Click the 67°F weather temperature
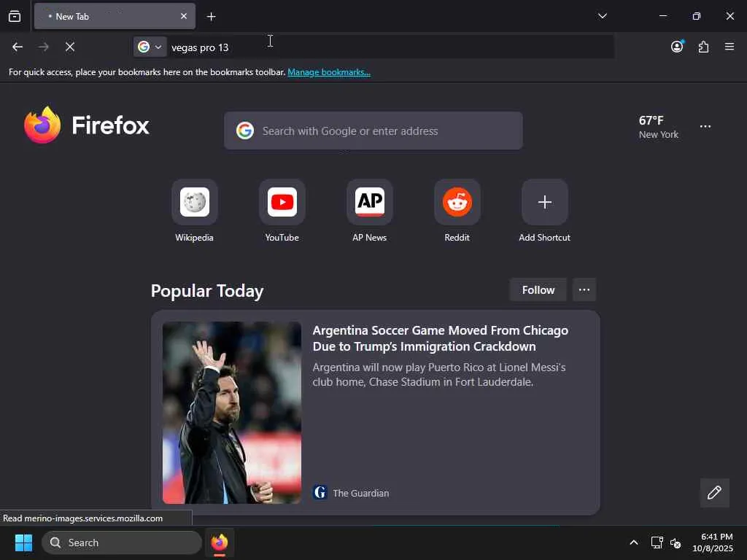Viewport: 747px width, 560px height. click(x=651, y=120)
